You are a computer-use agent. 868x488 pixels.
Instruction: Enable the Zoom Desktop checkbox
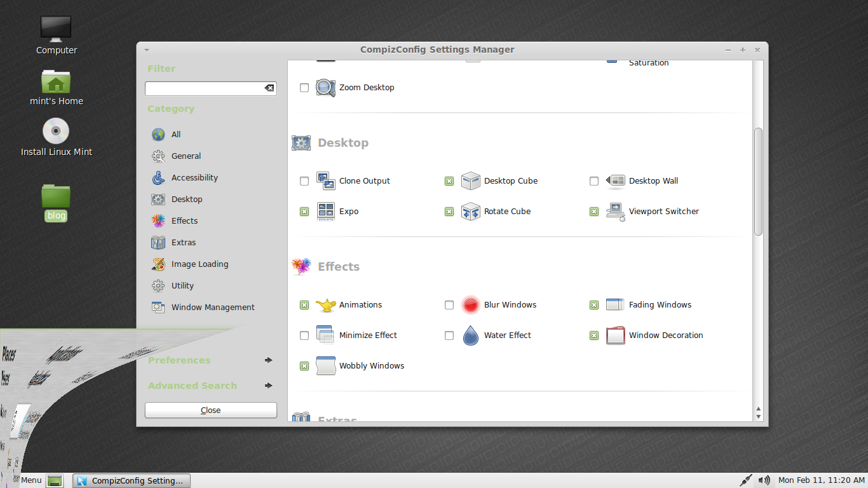click(304, 88)
